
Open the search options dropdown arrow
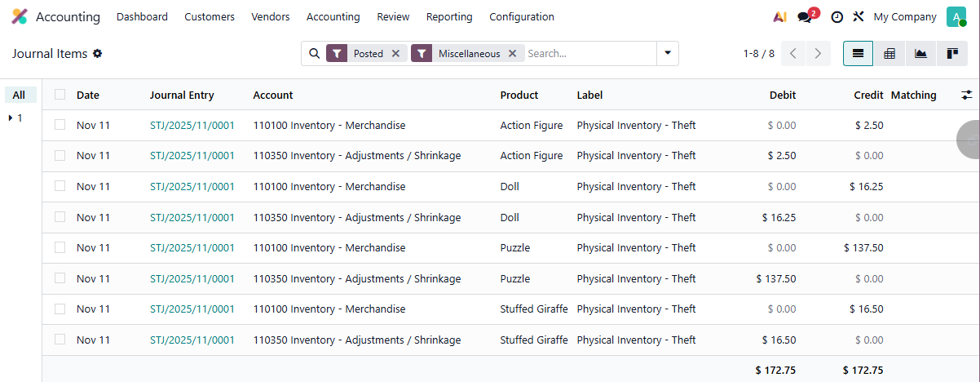[x=668, y=54]
